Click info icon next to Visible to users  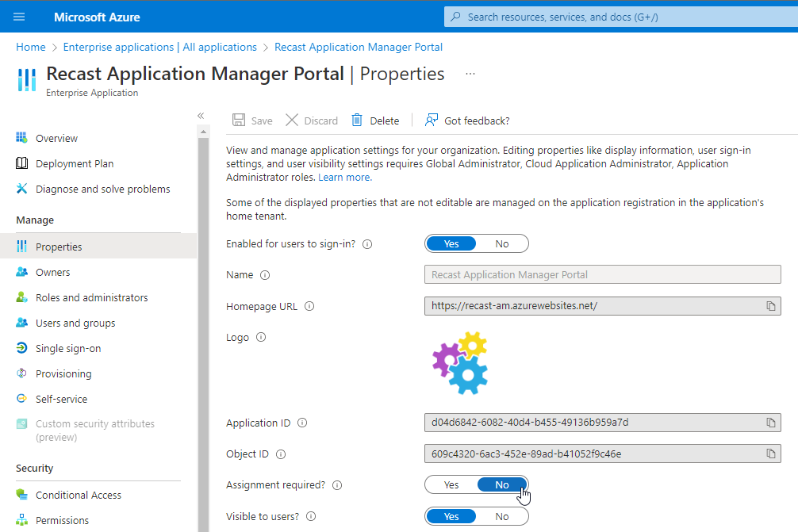[311, 516]
